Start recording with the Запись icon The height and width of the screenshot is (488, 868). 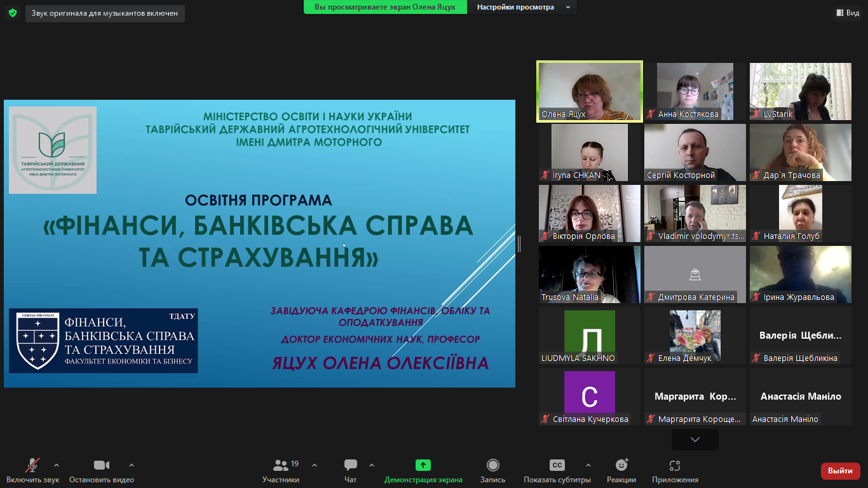492,464
